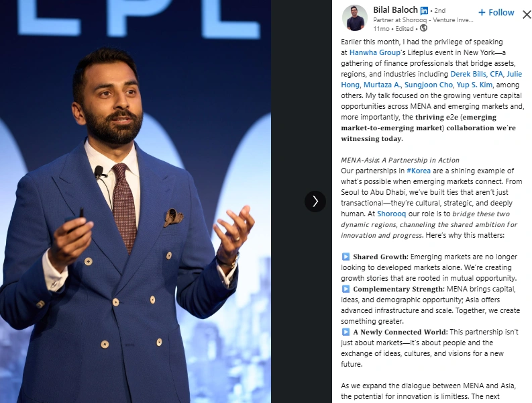Screen dimensions: 532x403
Task: Open Bilal Baloch's profile picture
Action: (355, 17)
